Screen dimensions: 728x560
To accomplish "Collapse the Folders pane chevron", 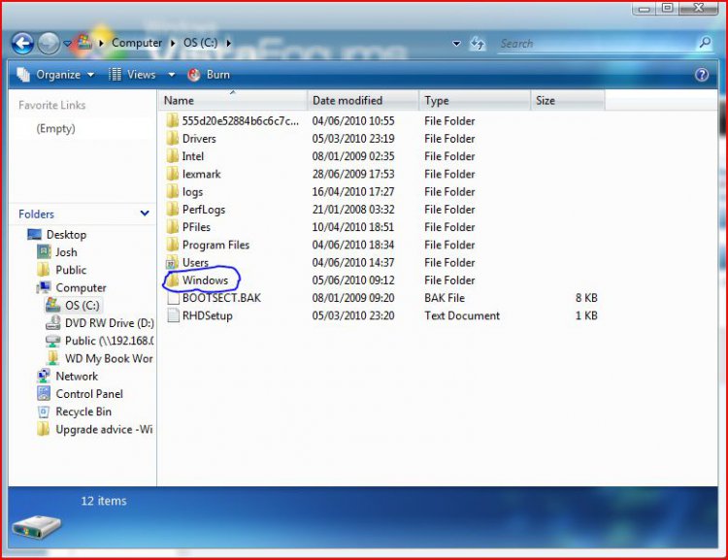I will [145, 214].
